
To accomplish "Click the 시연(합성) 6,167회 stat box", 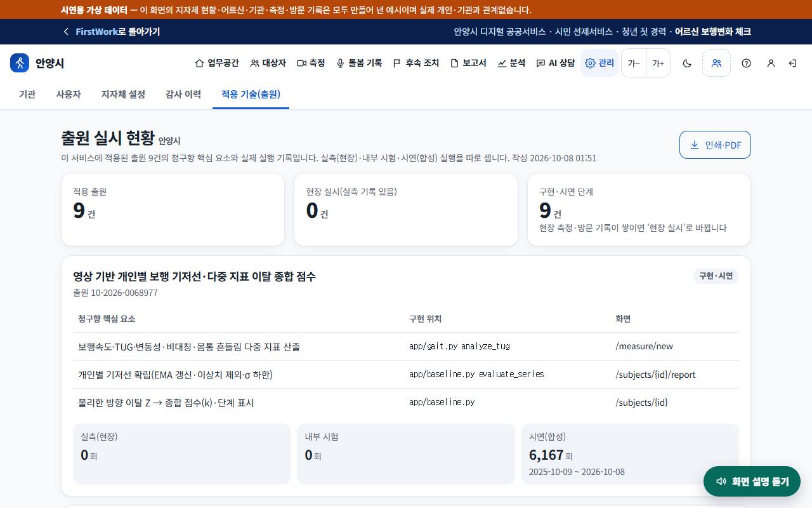I will [x=630, y=454].
